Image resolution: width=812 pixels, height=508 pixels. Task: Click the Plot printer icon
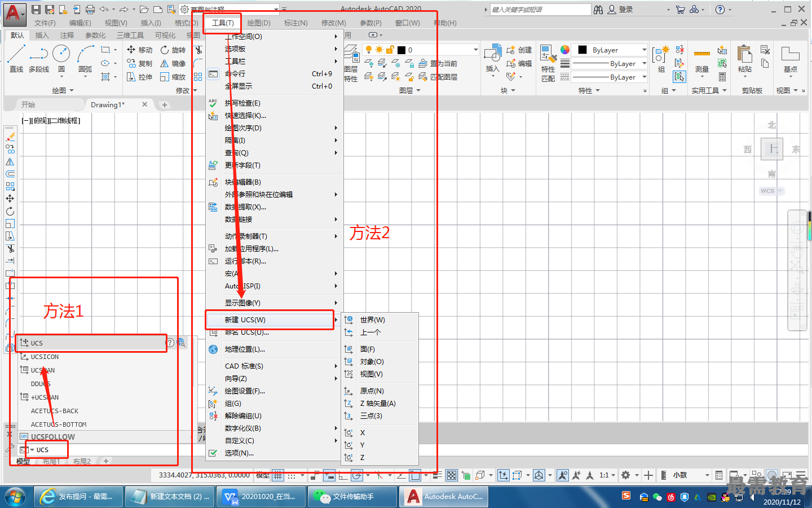(90, 10)
